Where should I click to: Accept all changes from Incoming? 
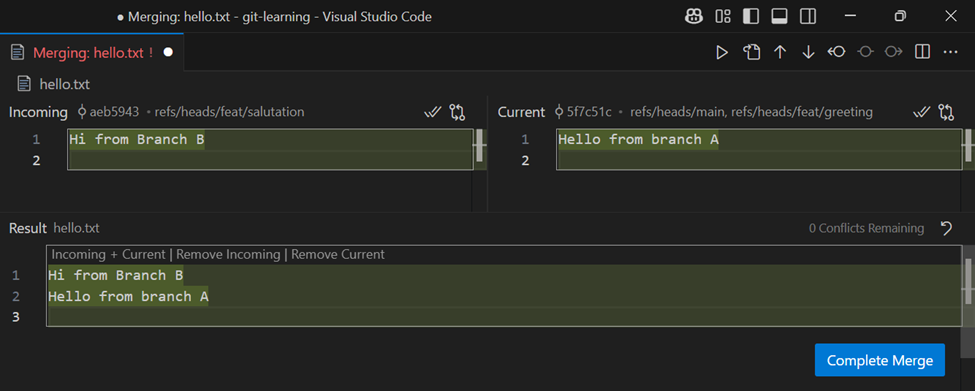click(x=432, y=113)
